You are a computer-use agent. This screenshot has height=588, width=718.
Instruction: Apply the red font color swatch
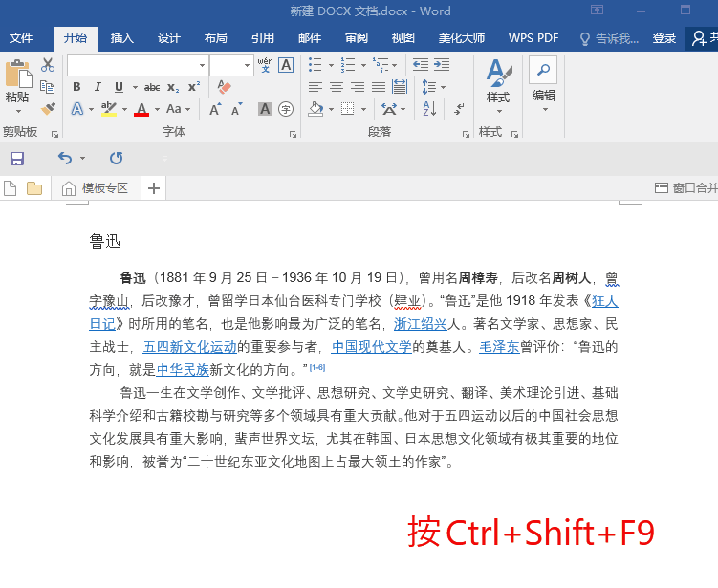click(141, 109)
